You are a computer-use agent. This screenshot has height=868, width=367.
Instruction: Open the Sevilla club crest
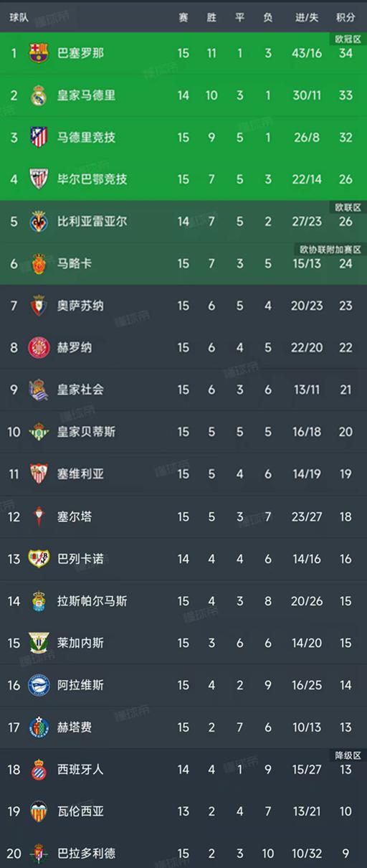(x=38, y=474)
